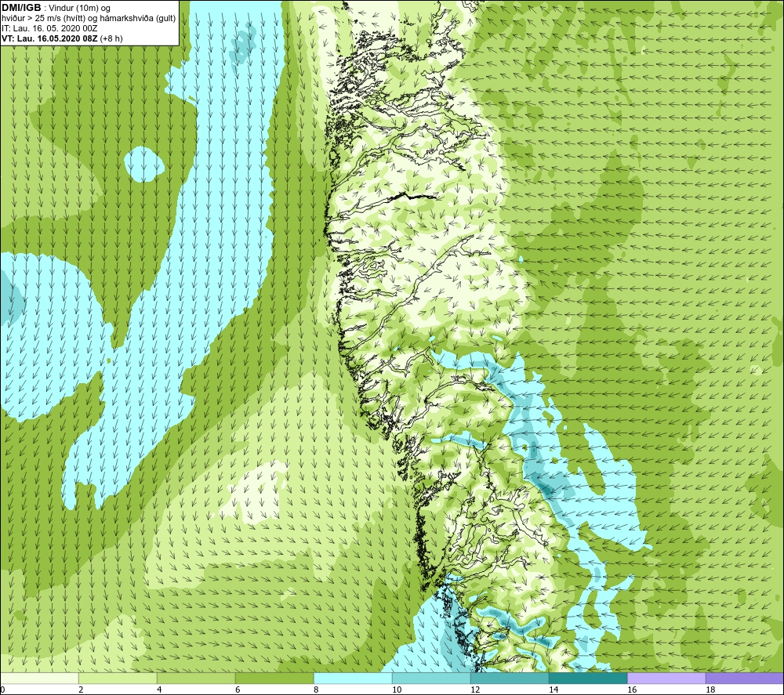784x695 pixels.
Task: Click the legend scale label "10"
Action: [397, 690]
